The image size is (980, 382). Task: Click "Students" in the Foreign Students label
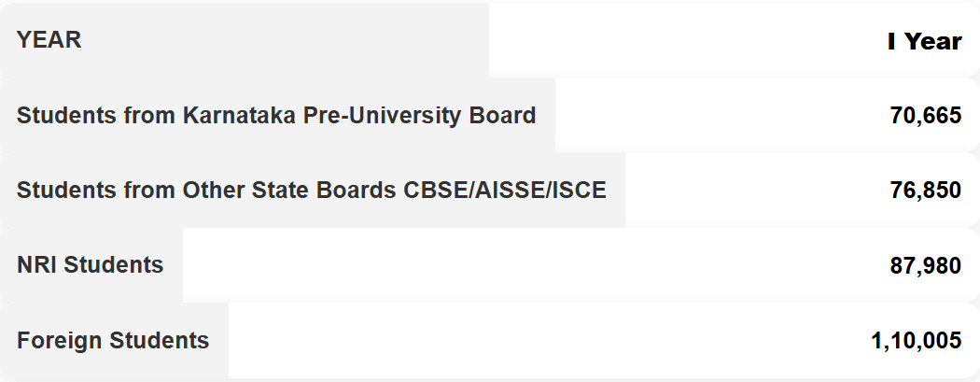point(160,340)
